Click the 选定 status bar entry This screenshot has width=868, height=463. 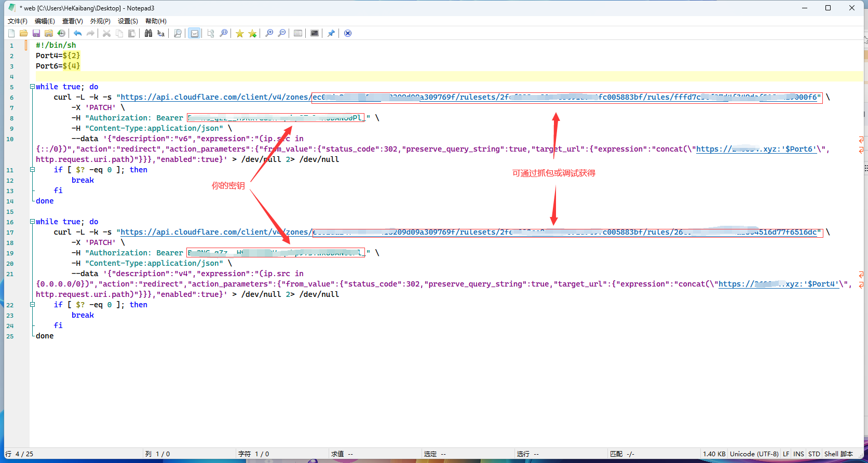[x=435, y=454]
